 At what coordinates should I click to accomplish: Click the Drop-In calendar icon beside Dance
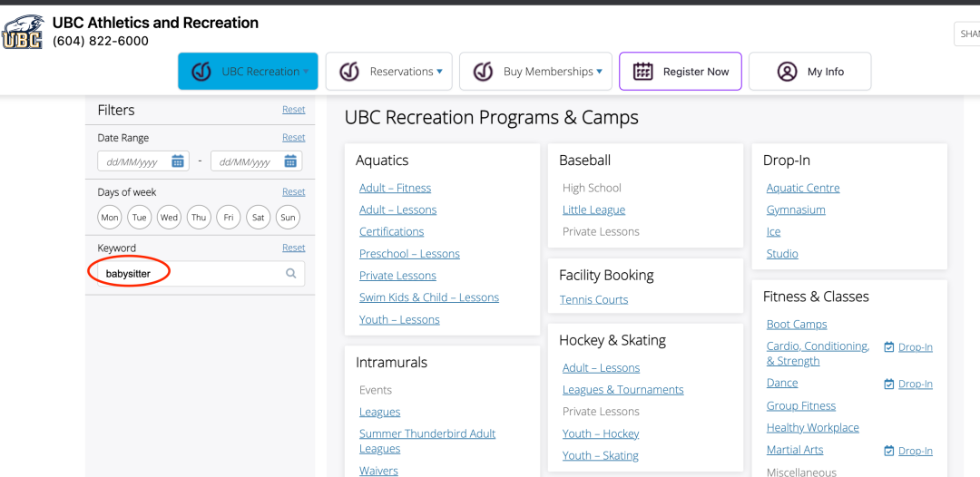pyautogui.click(x=888, y=384)
